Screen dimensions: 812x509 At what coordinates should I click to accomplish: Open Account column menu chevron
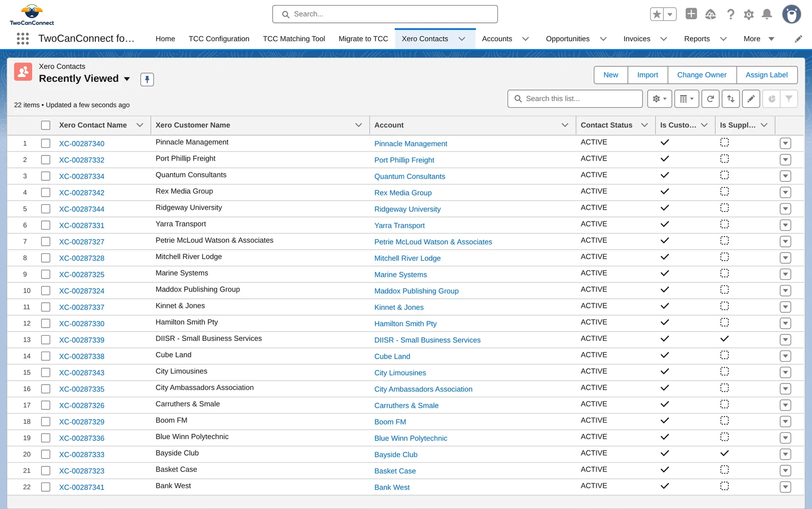(565, 125)
